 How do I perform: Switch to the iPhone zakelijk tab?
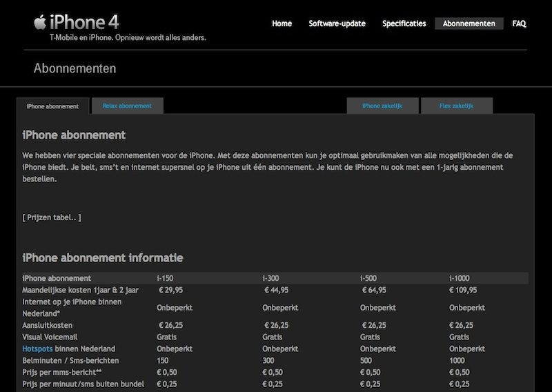382,106
